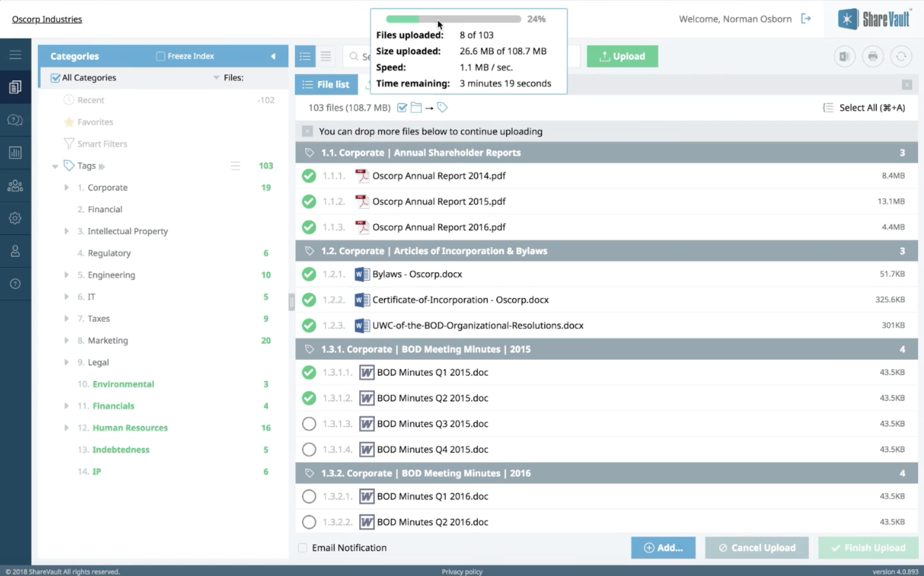Select the 2. Financial category

(105, 209)
